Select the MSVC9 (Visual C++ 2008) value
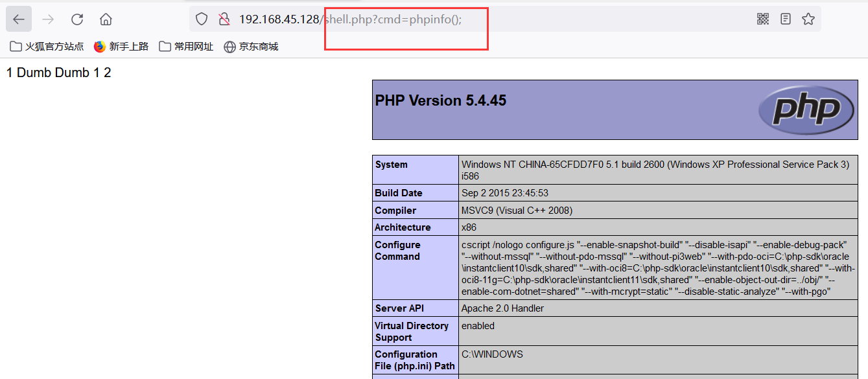This screenshot has height=379, width=868. 517,211
